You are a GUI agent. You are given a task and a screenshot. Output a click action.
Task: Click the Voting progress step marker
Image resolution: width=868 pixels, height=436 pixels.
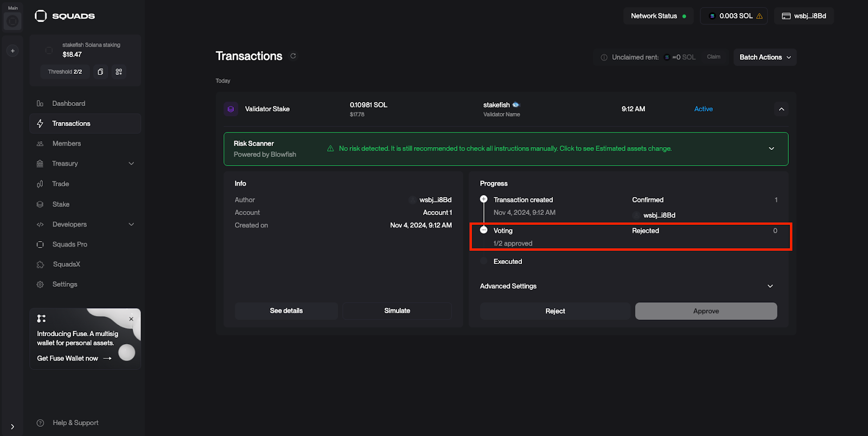[483, 230]
